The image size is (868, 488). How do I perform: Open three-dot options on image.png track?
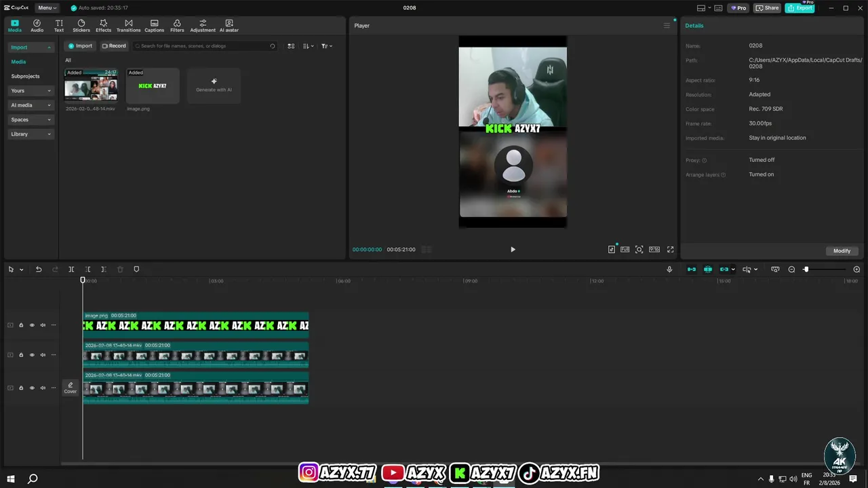click(54, 325)
